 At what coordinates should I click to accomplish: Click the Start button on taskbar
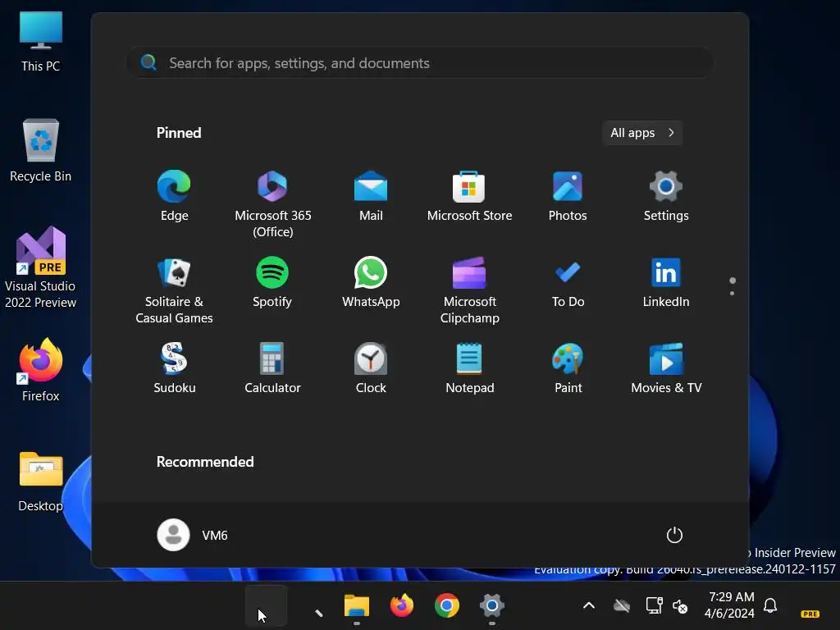click(x=267, y=605)
